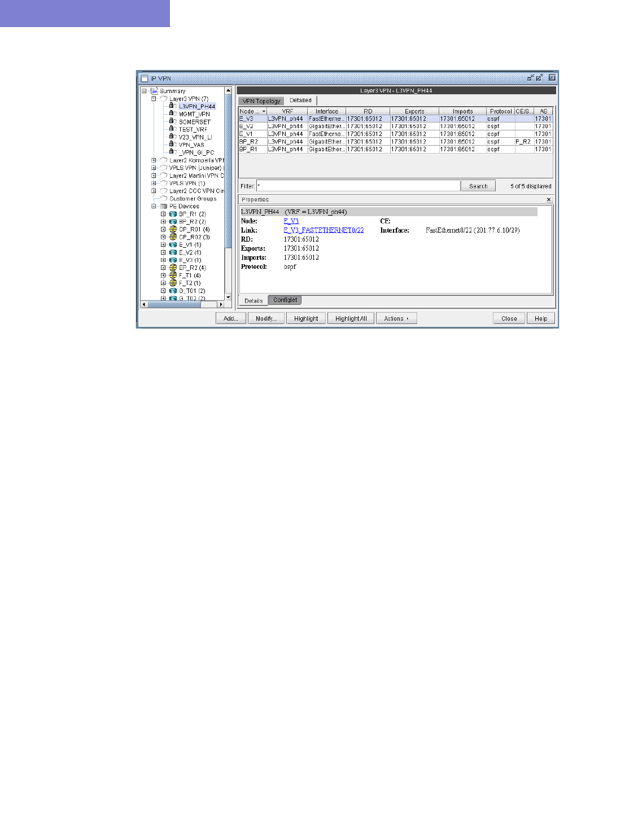Collapse the Summary root node
Viewport: 629px width, 840px height.
click(x=144, y=91)
